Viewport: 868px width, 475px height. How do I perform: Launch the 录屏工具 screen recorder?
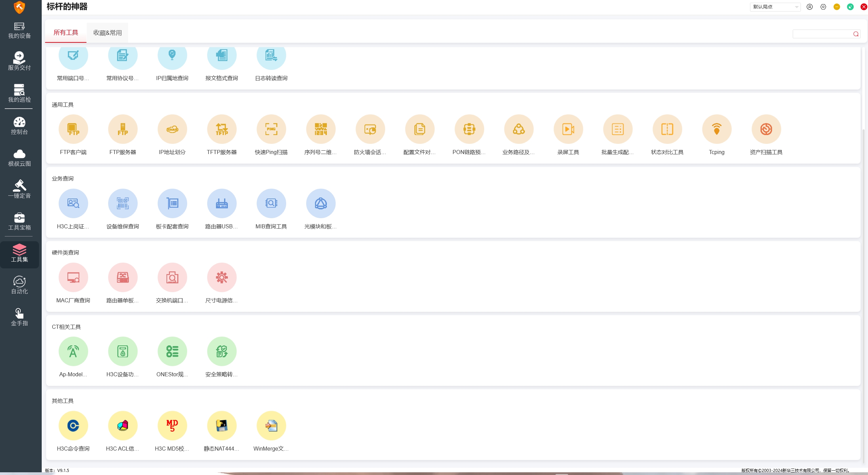tap(568, 129)
